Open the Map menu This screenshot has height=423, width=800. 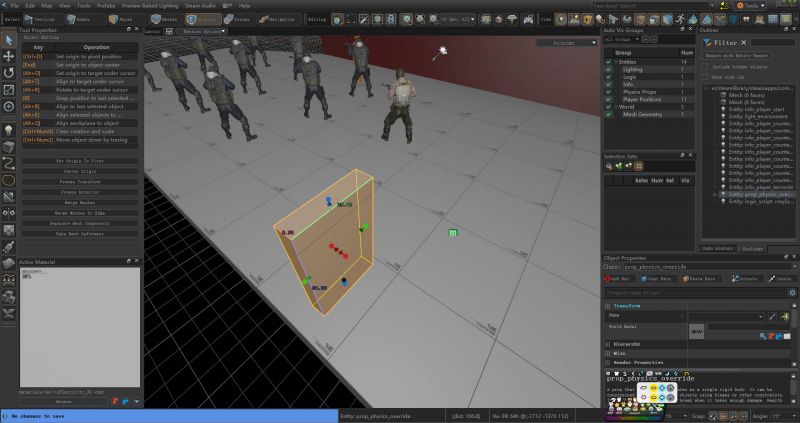(x=46, y=6)
